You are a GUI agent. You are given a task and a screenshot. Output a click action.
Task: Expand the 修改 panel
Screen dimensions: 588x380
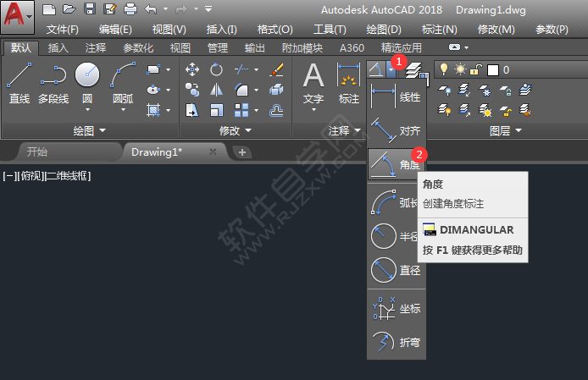pos(236,131)
